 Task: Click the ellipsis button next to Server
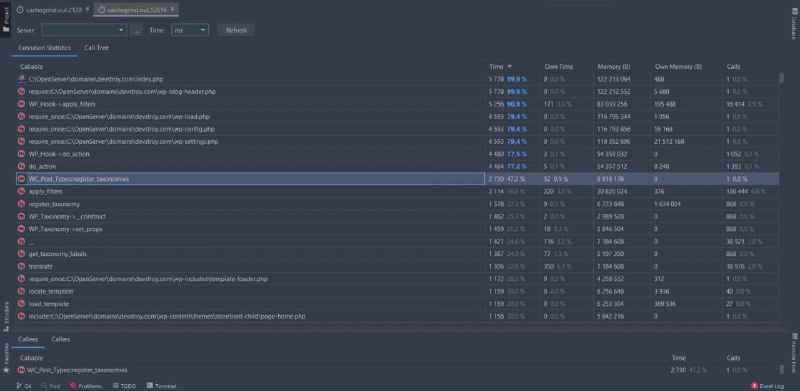[x=136, y=30]
